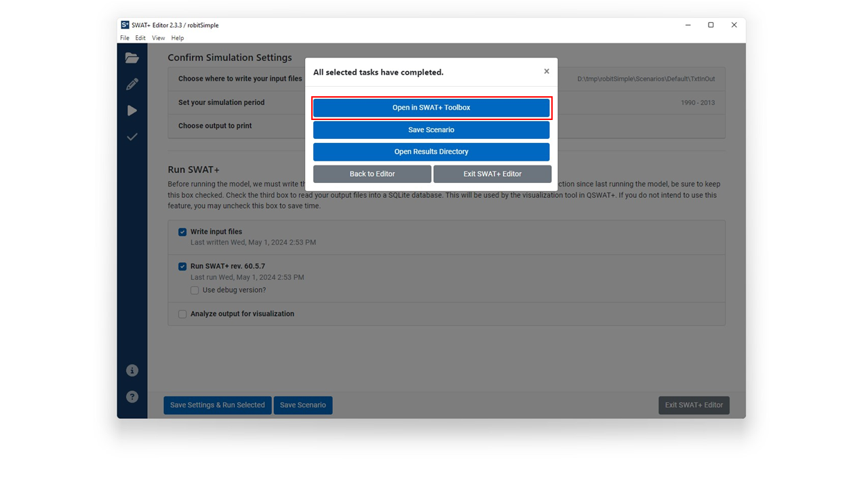
Task: Click the checkmark icon in sidebar
Action: pos(132,137)
